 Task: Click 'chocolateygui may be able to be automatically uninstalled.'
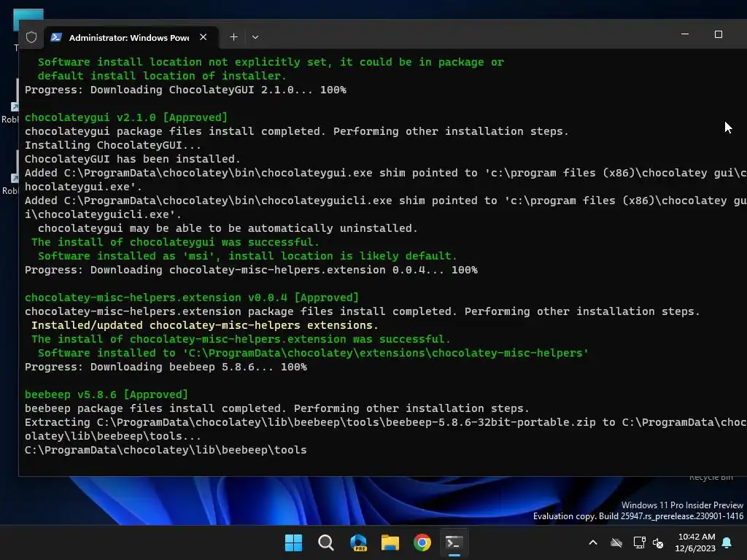tap(228, 228)
